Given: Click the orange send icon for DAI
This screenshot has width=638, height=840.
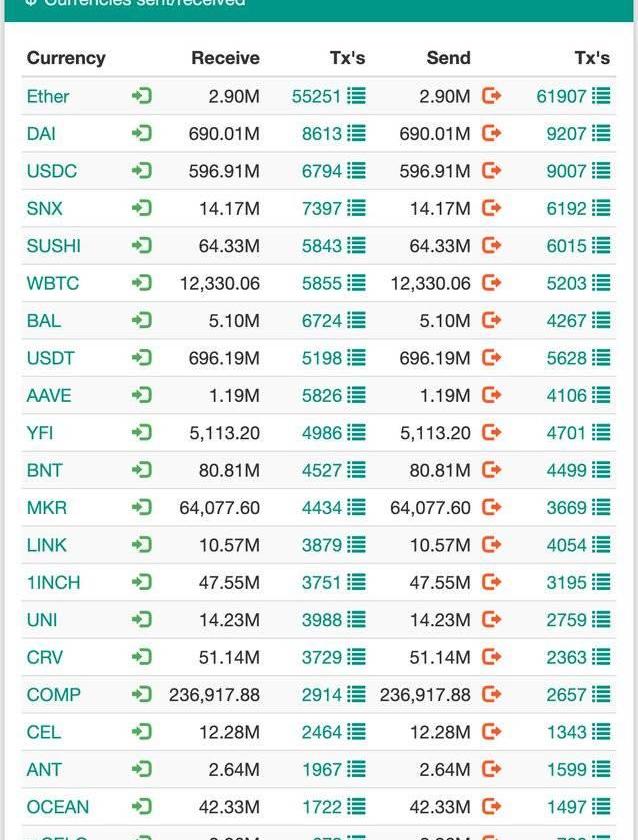Looking at the screenshot, I should click(x=491, y=133).
